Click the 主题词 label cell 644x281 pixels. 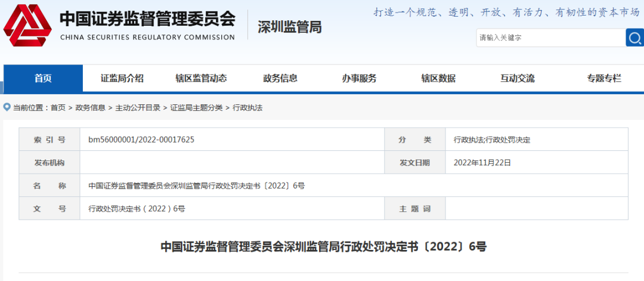tap(415, 209)
